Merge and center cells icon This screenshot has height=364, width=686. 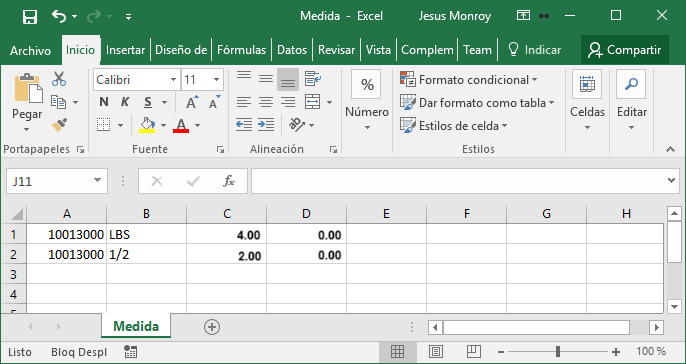coord(313,102)
